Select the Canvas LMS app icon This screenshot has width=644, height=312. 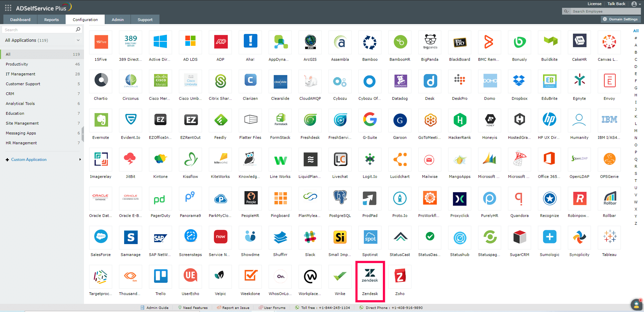pos(609,42)
